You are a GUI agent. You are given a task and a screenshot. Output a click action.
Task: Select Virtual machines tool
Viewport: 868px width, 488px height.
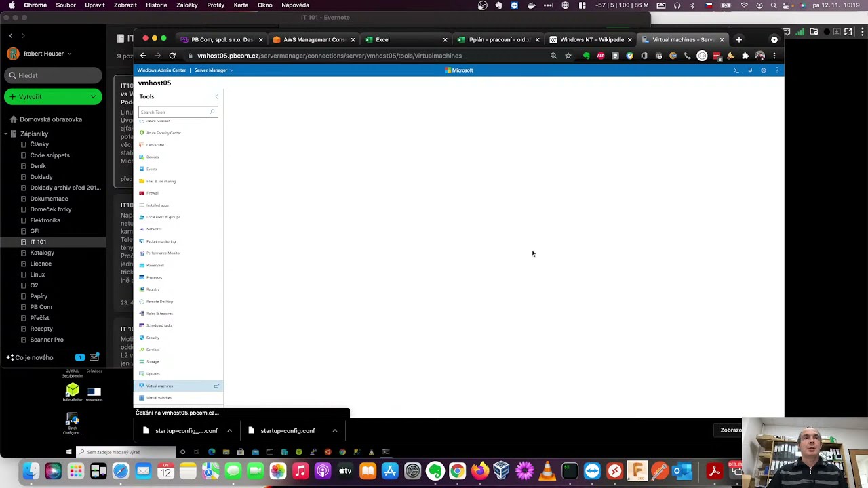pyautogui.click(x=179, y=386)
